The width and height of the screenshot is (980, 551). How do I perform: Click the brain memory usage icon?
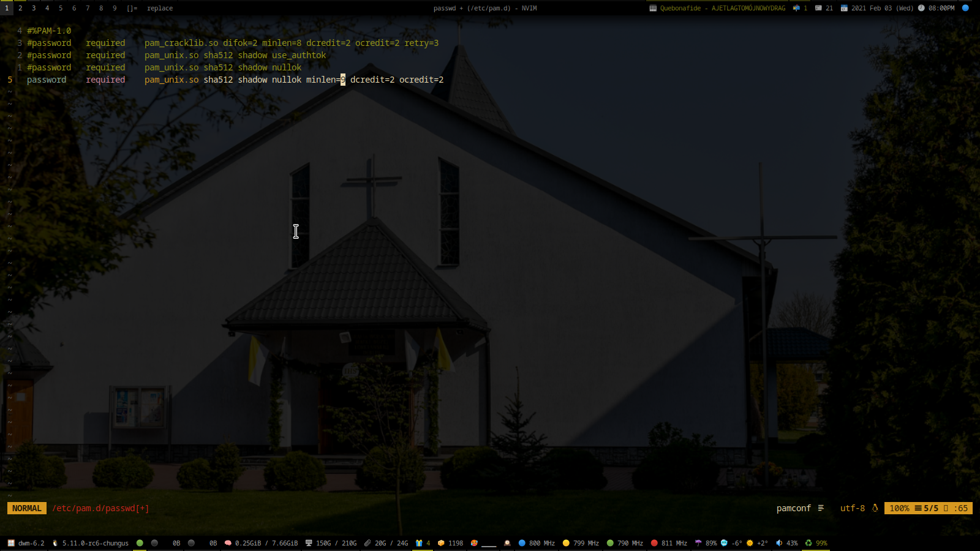coord(228,543)
